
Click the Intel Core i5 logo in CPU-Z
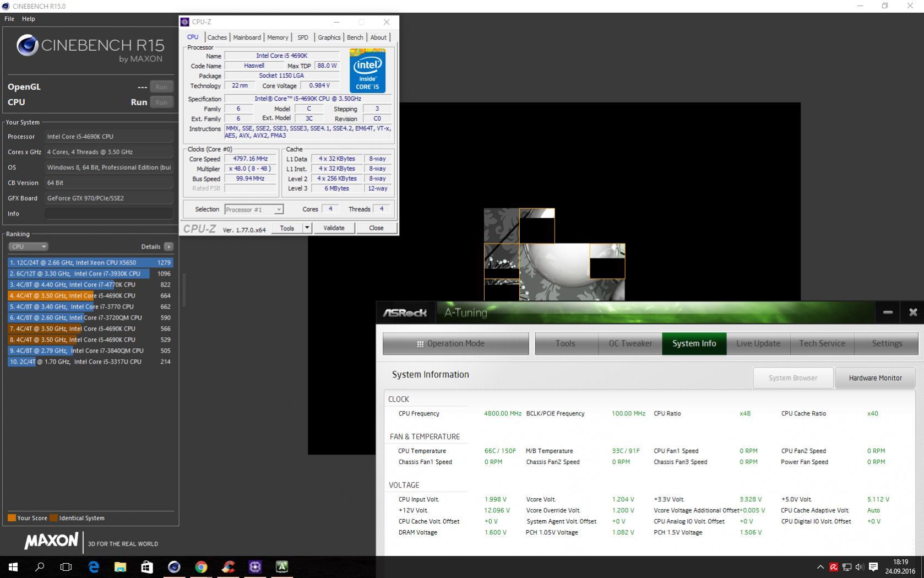tap(367, 71)
